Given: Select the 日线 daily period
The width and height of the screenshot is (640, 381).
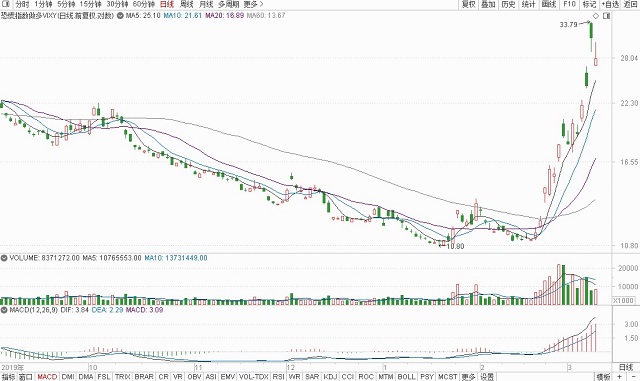Looking at the screenshot, I should (167, 4).
